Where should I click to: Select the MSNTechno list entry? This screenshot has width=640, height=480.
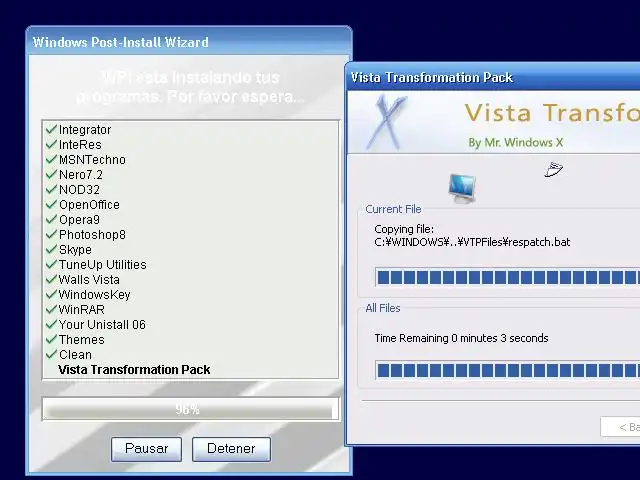(x=92, y=160)
